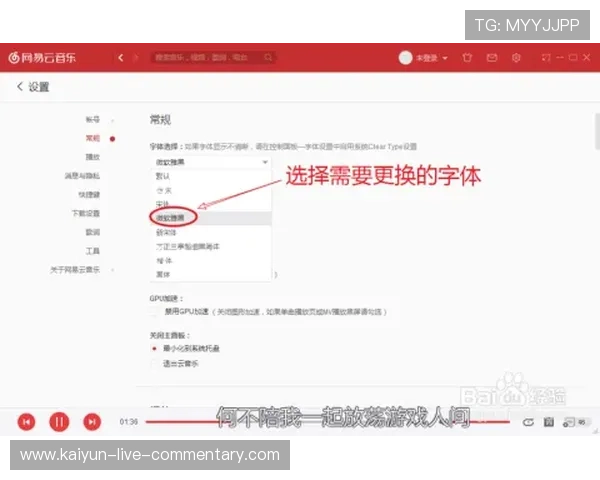Screen dimensions: 600x480
Task: Click the search magnifier icon
Action: coord(268,57)
